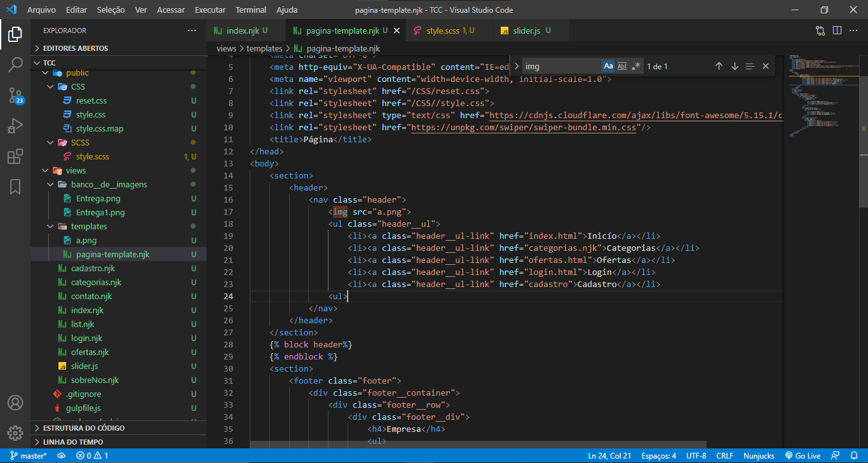Collapse the banco__de__imagens folder
The image size is (868, 463).
pyautogui.click(x=50, y=184)
